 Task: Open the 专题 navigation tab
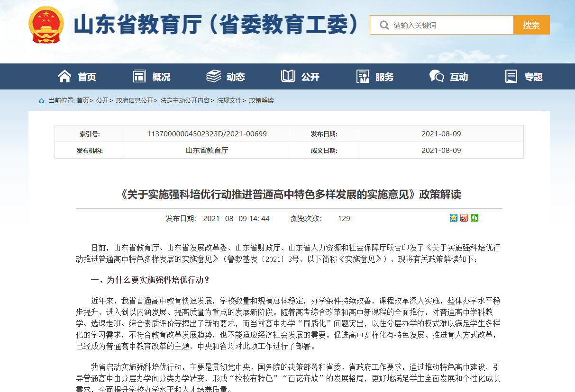(524, 77)
